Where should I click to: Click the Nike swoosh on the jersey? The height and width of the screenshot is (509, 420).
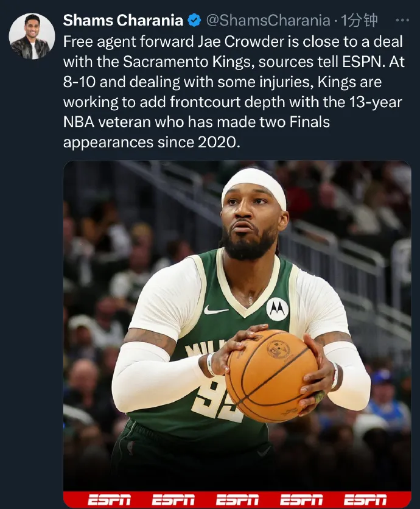click(x=215, y=310)
